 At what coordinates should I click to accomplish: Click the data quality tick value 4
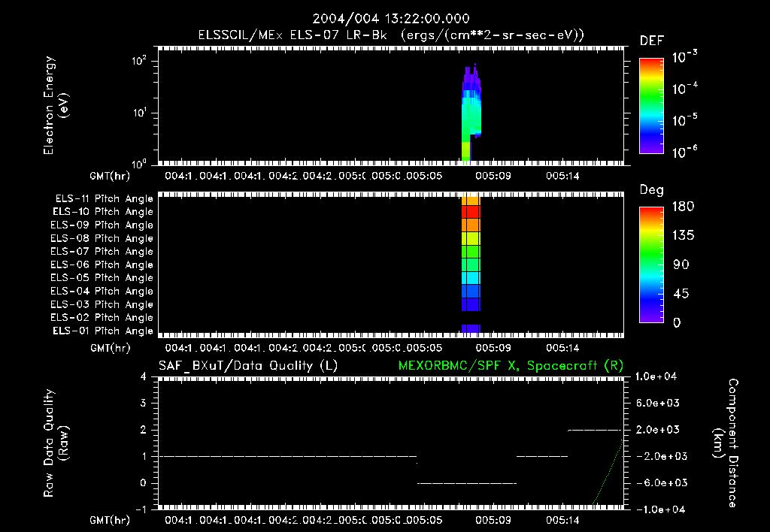(x=143, y=377)
